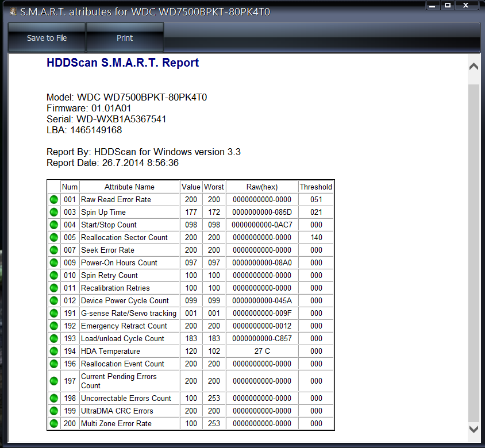Click the Raw(hex) column header
The image size is (485, 448).
click(x=262, y=187)
